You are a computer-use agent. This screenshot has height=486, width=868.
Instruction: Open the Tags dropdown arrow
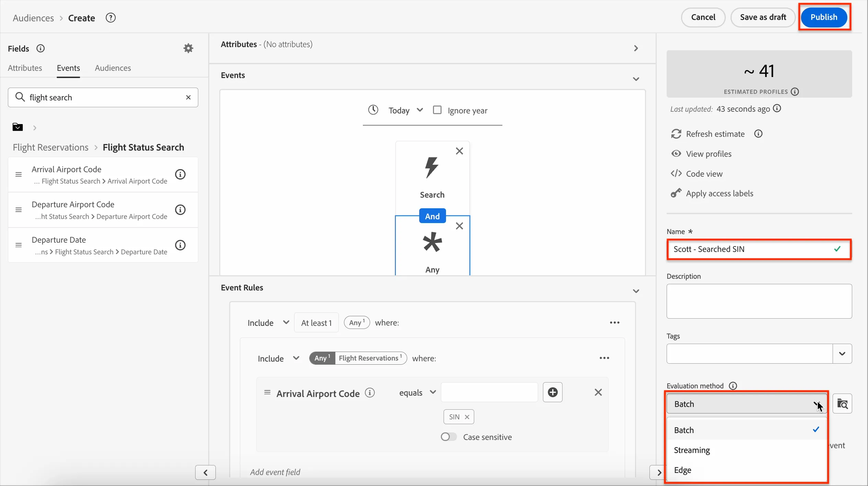coord(842,354)
